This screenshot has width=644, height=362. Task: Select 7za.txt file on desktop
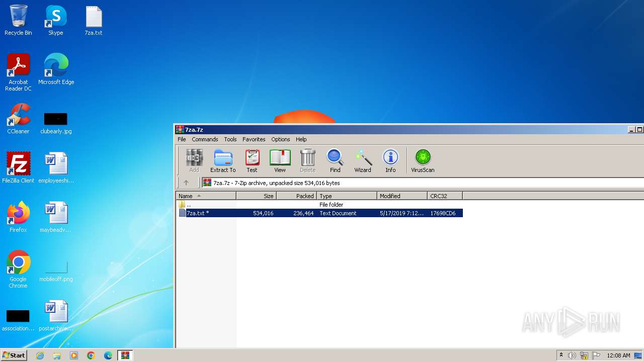94,20
